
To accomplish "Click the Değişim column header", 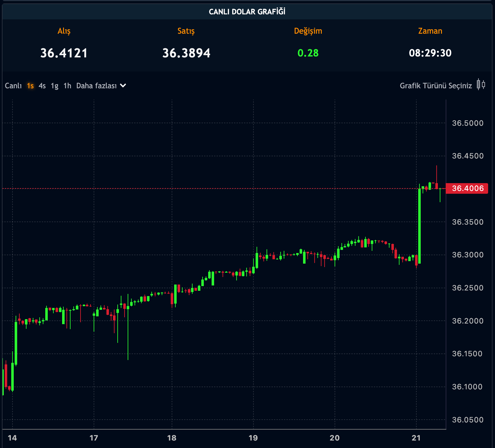I will (308, 31).
